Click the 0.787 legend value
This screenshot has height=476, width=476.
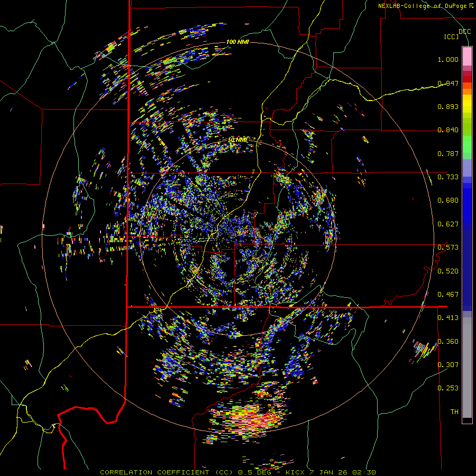448,153
